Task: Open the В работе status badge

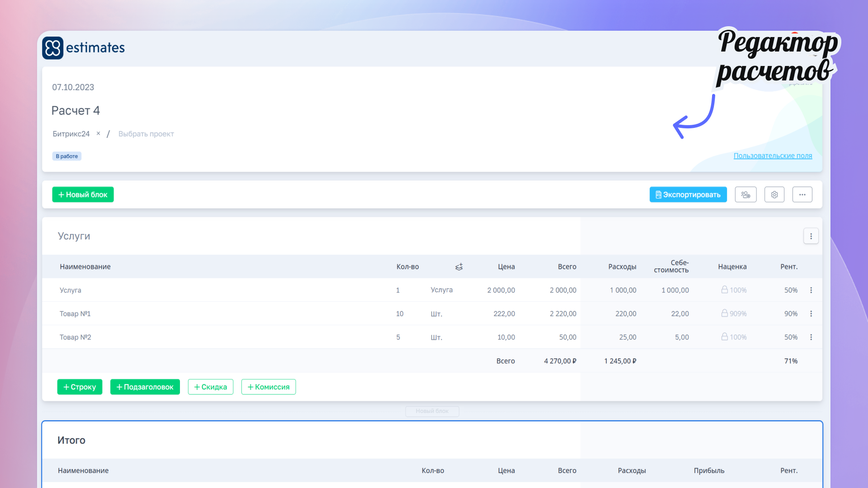Action: (67, 156)
